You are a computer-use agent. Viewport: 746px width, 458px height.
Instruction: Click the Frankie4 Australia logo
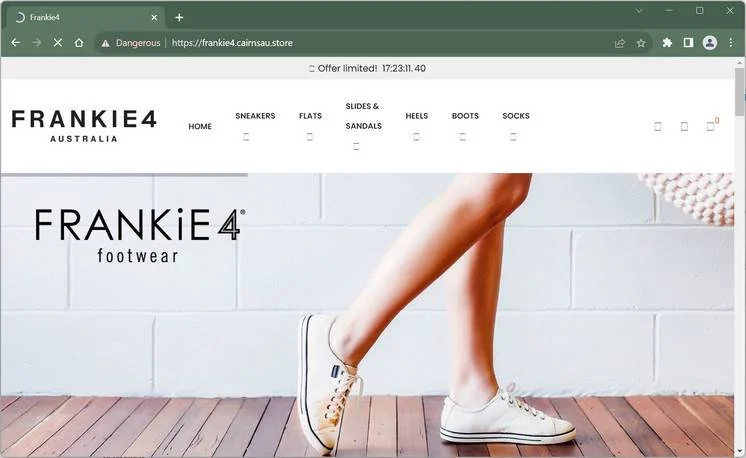pos(84,126)
